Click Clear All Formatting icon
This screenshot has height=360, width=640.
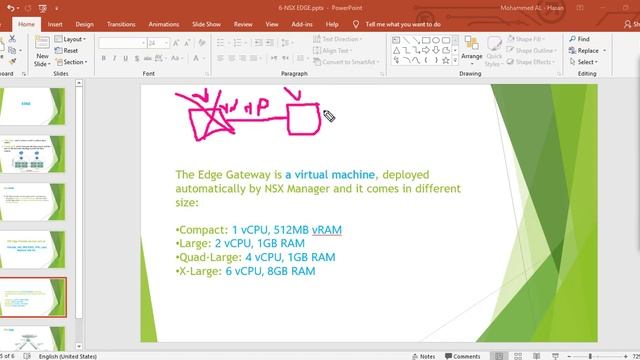pyautogui.click(x=202, y=43)
